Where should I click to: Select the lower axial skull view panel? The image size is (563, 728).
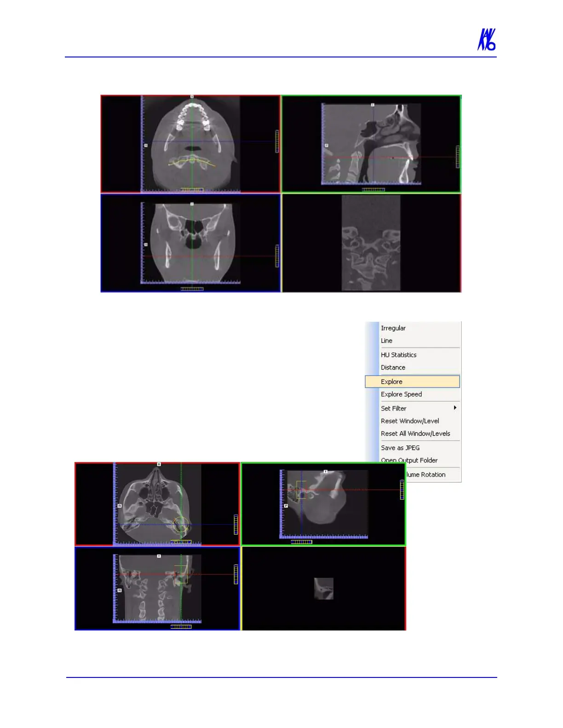(157, 504)
